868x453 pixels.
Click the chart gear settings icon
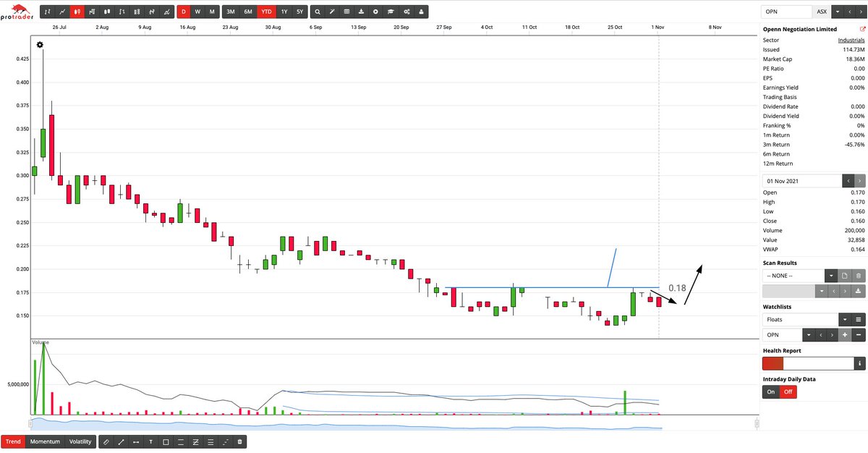click(40, 45)
